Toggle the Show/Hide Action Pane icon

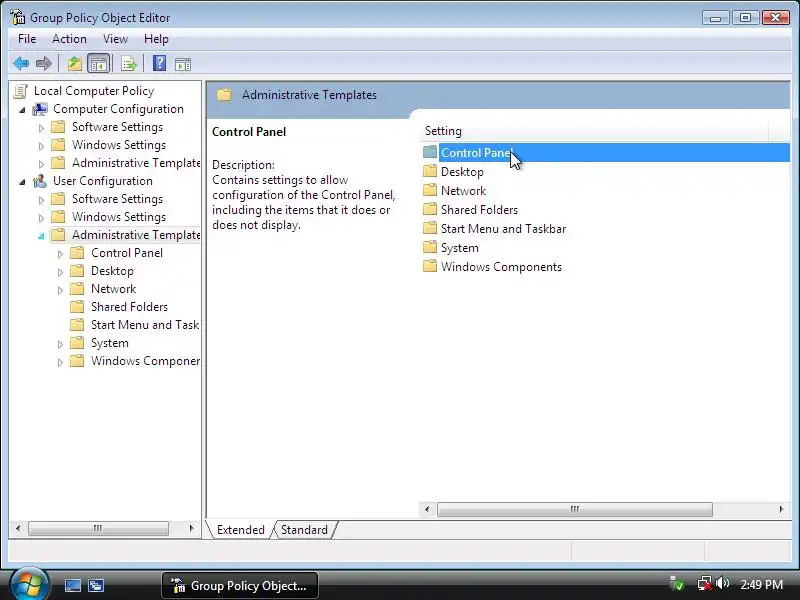(183, 64)
